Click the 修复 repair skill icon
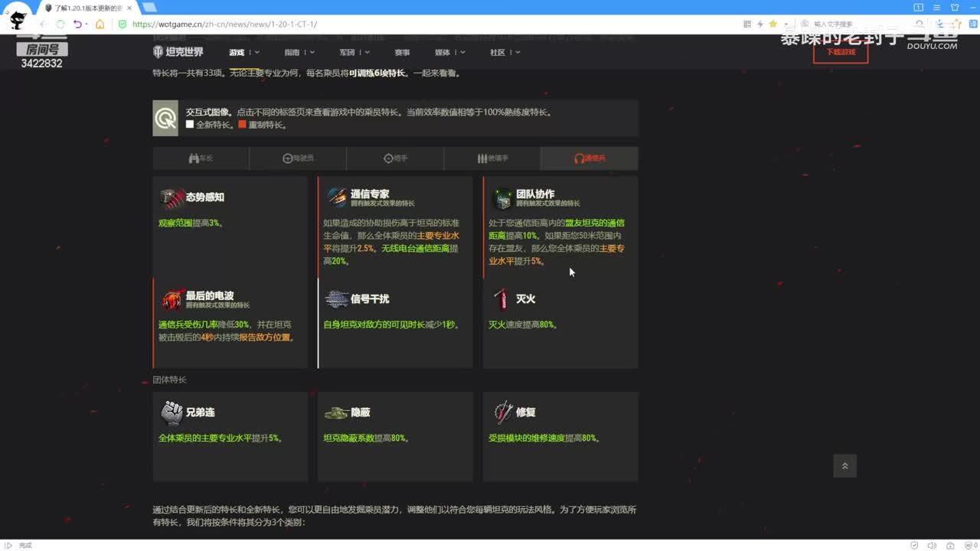980x551 pixels. pos(502,412)
